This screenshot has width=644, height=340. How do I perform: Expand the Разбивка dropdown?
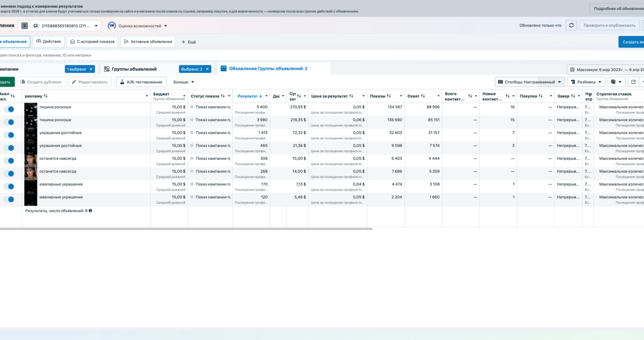[x=586, y=82]
